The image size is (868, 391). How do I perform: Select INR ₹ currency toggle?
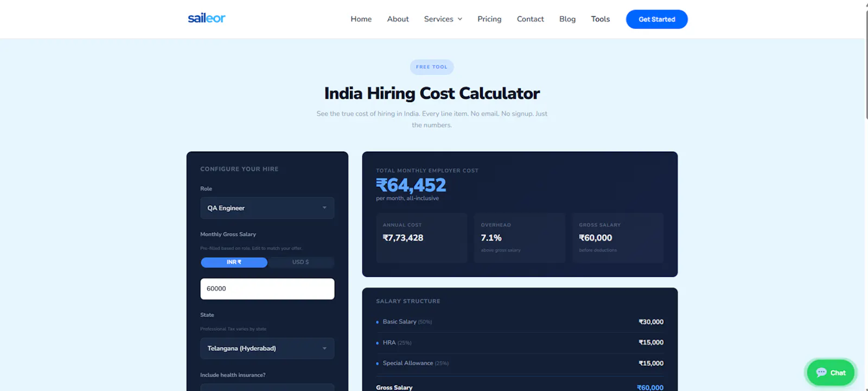(x=234, y=262)
